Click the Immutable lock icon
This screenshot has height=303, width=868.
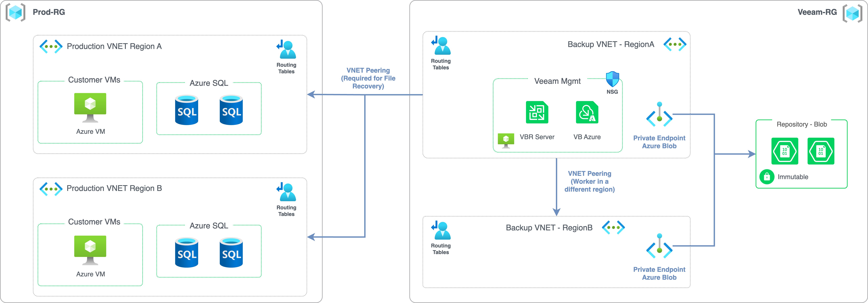click(767, 177)
